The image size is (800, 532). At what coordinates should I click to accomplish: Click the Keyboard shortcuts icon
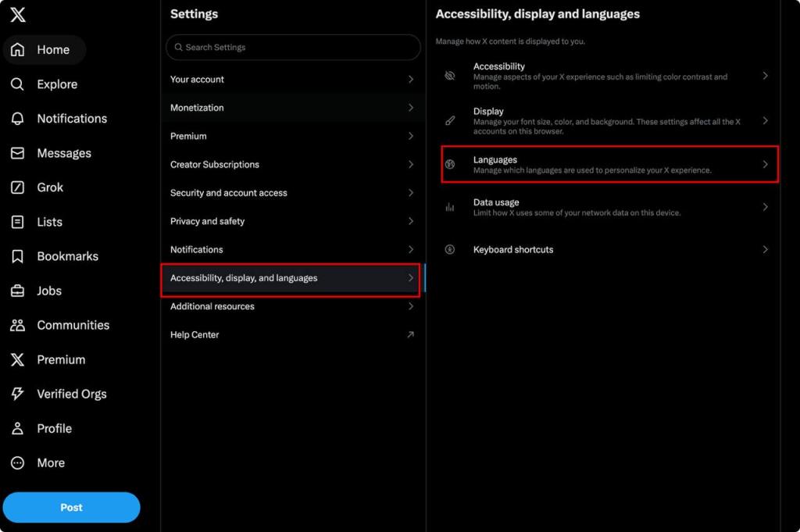[x=450, y=250]
